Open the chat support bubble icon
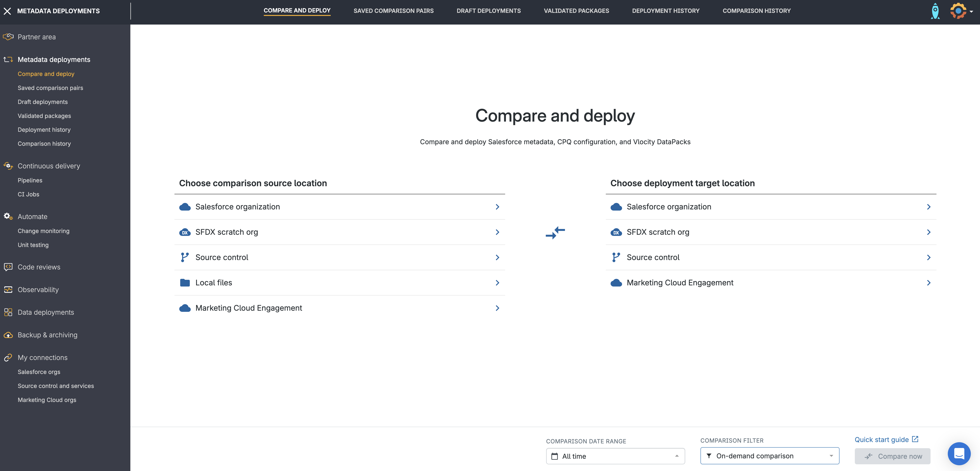This screenshot has height=471, width=980. click(x=959, y=454)
